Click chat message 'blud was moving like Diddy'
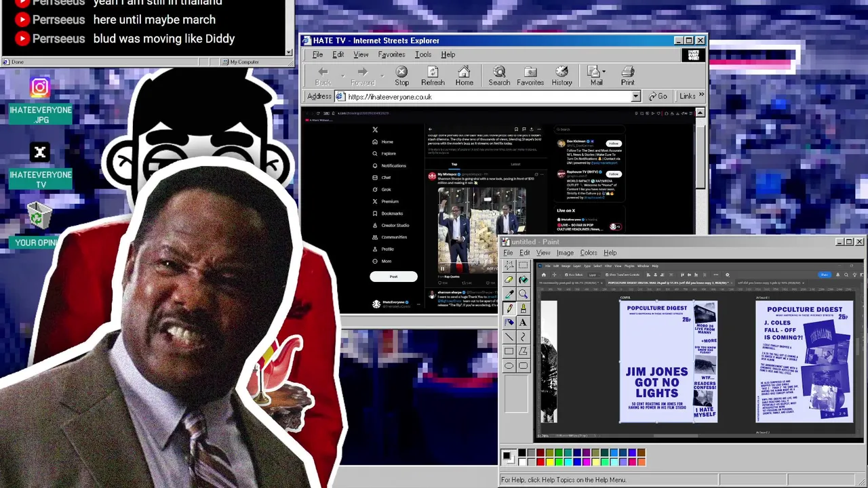 click(x=164, y=39)
